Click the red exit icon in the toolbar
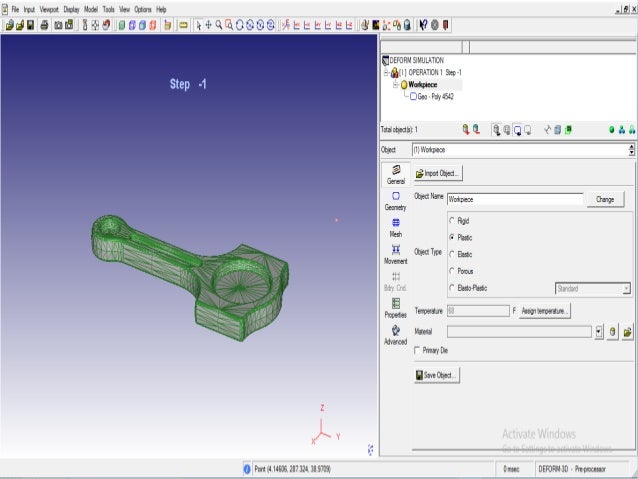 [446, 25]
